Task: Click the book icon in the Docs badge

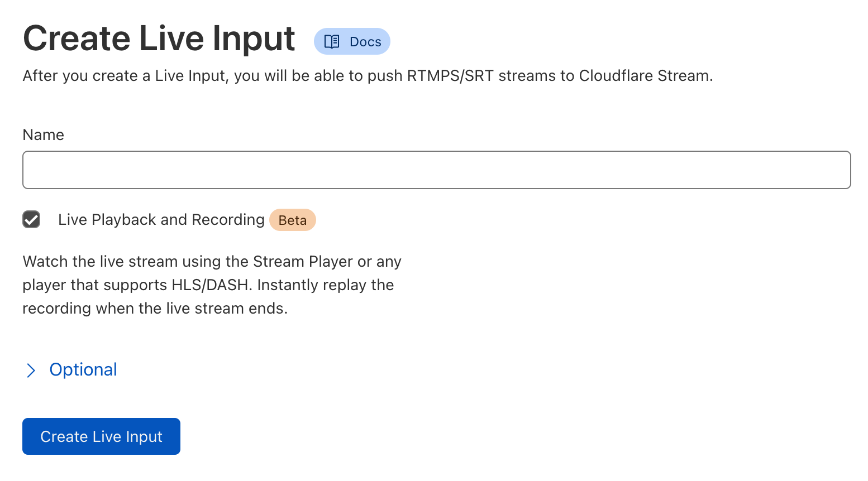Action: [331, 41]
